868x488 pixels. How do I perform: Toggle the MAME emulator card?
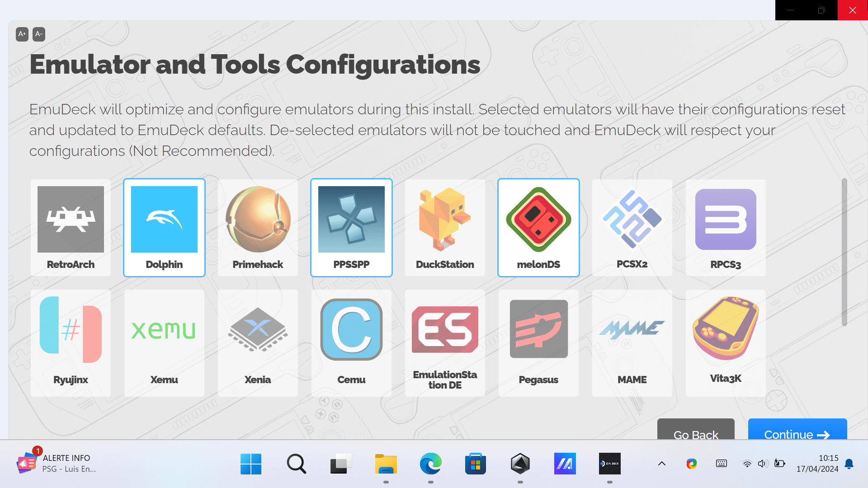pyautogui.click(x=632, y=343)
